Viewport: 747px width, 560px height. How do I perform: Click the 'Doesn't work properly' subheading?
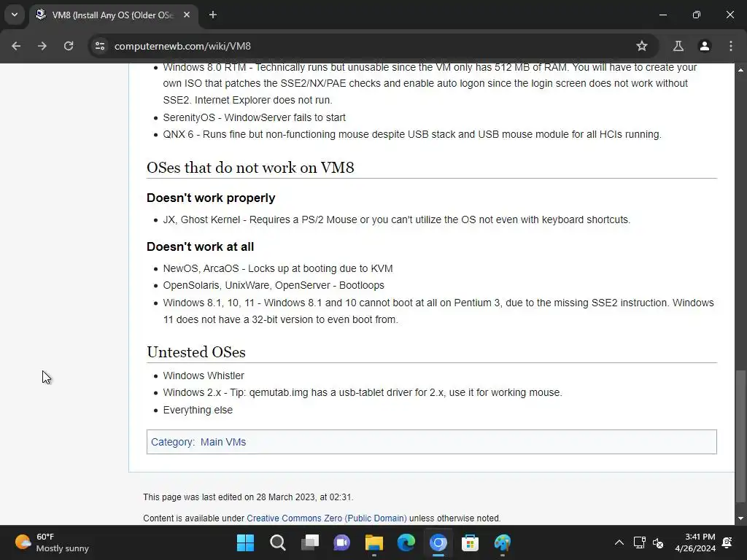coord(211,198)
